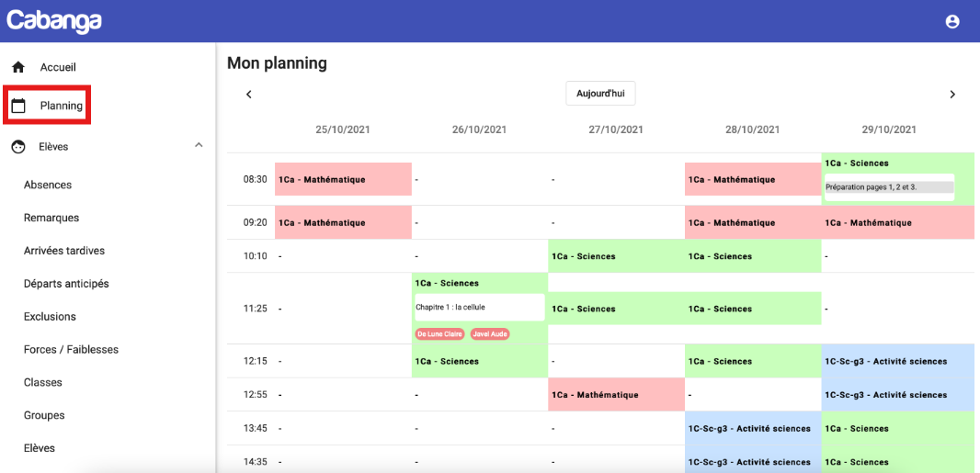Open the user account profile icon
The width and height of the screenshot is (980, 473).
tap(952, 21)
